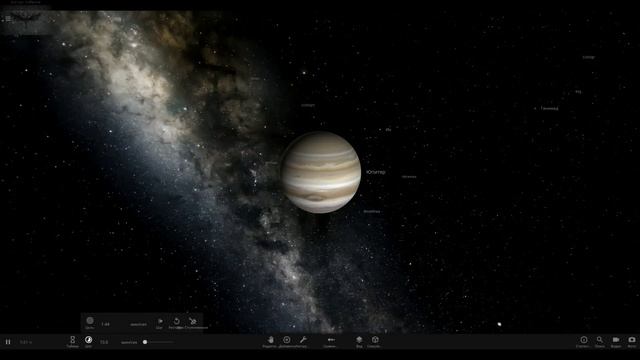Click the round circle icon in the popup panel
640x360 pixels.
click(x=90, y=321)
